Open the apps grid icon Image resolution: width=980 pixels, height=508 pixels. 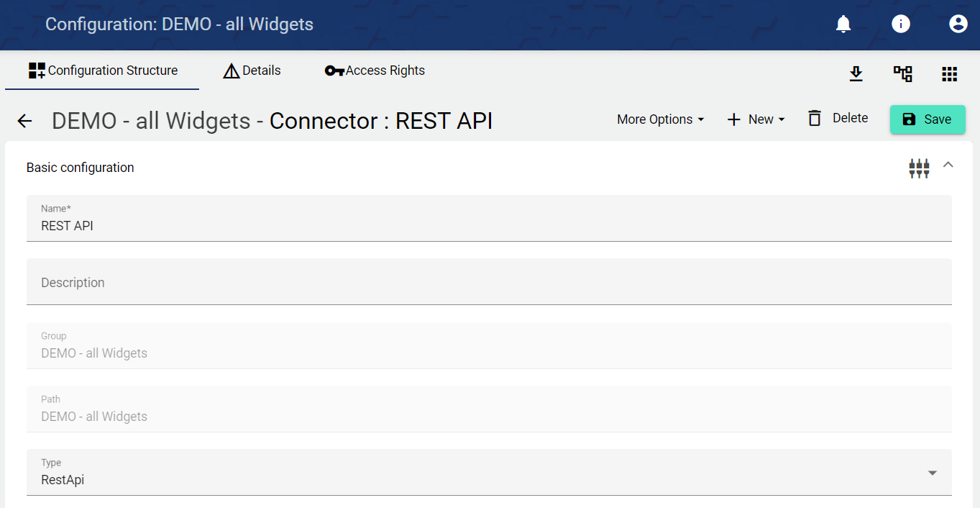coord(949,73)
